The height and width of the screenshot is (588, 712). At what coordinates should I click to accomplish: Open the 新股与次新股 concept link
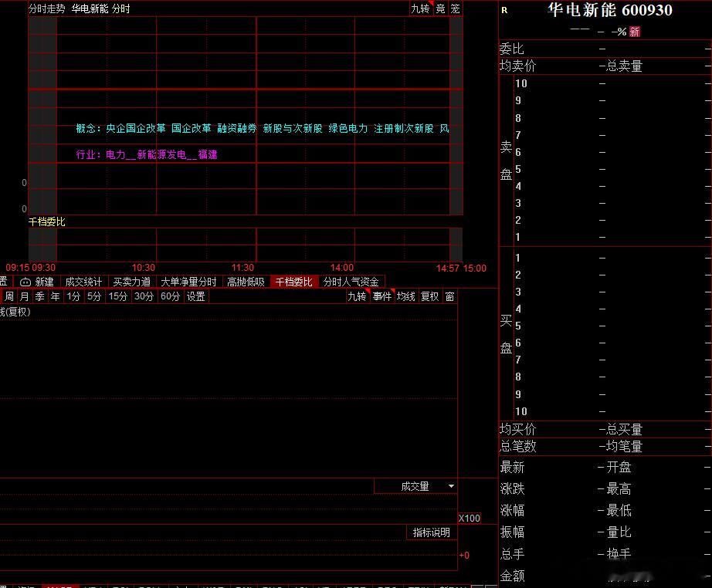293,128
